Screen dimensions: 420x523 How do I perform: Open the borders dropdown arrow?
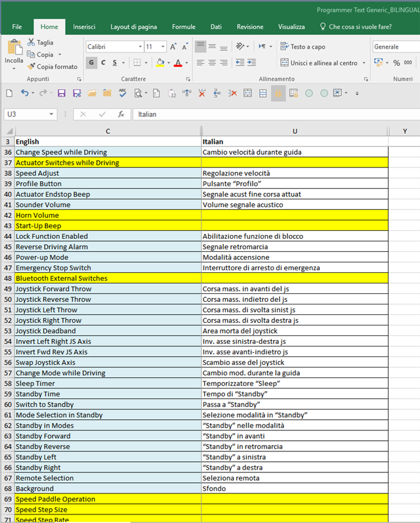click(x=146, y=63)
